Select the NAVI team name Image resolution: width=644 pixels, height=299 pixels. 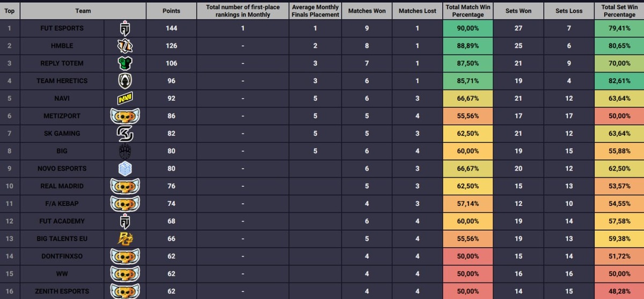62,98
